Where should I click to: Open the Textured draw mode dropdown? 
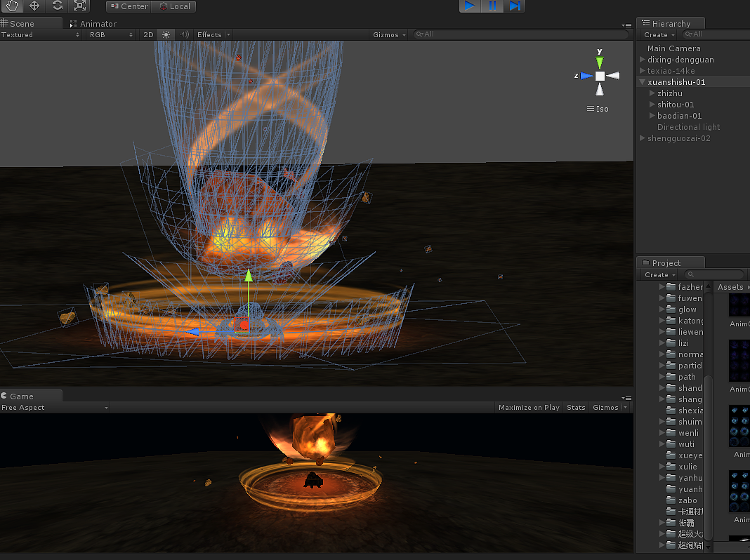40,34
